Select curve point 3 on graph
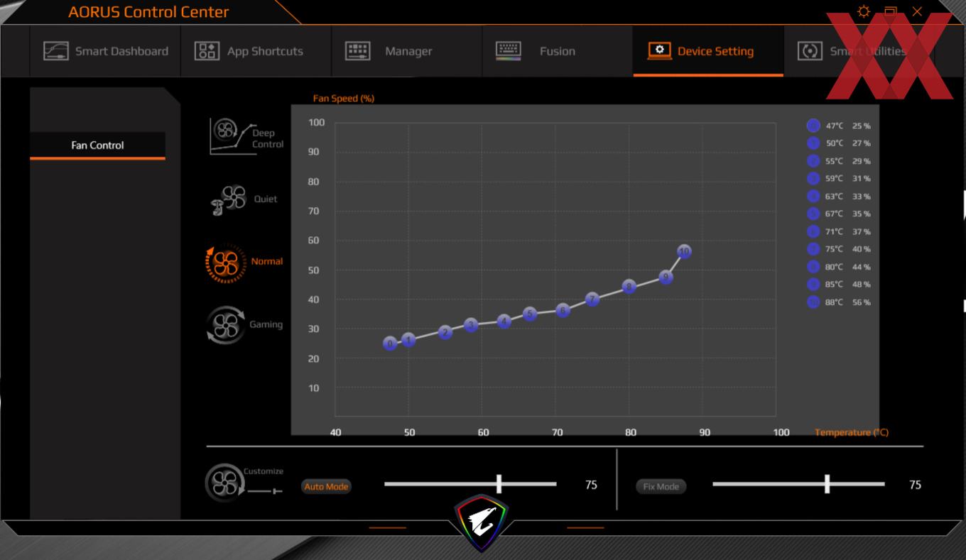Image resolution: width=966 pixels, height=560 pixels. [471, 325]
